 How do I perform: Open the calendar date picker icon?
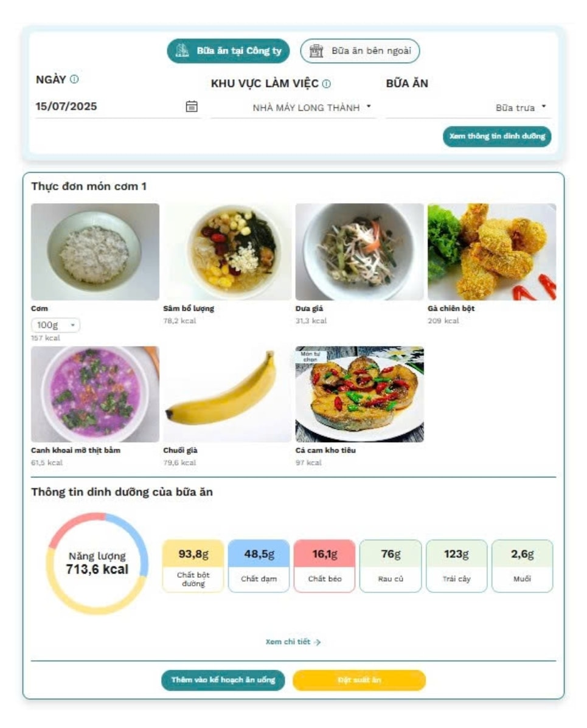192,106
